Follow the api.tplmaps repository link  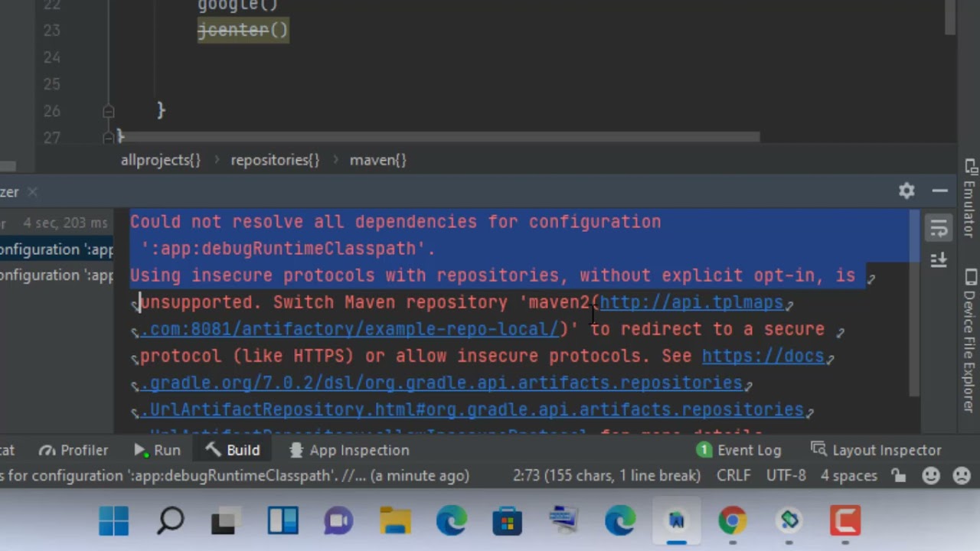691,302
